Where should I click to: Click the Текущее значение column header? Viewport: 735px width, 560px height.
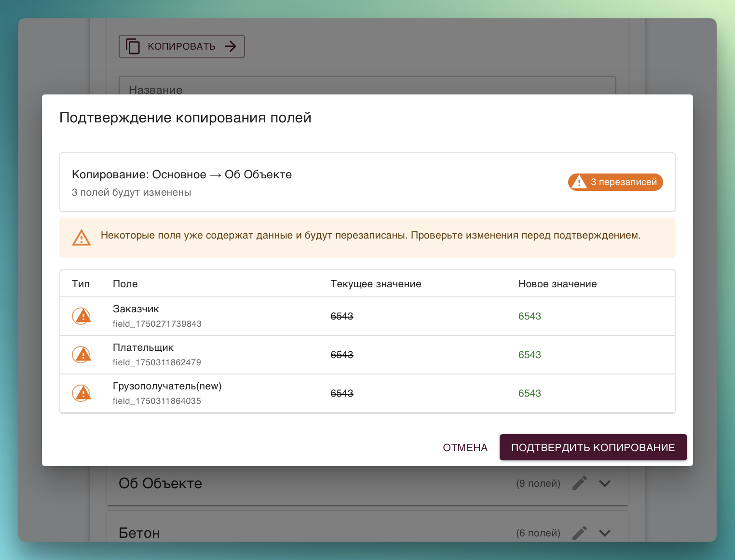coord(376,284)
